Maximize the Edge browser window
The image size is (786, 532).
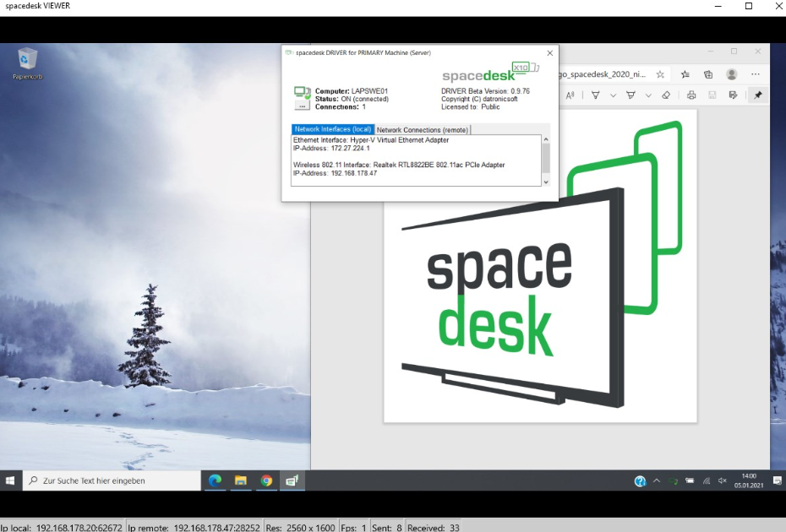pyautogui.click(x=734, y=52)
